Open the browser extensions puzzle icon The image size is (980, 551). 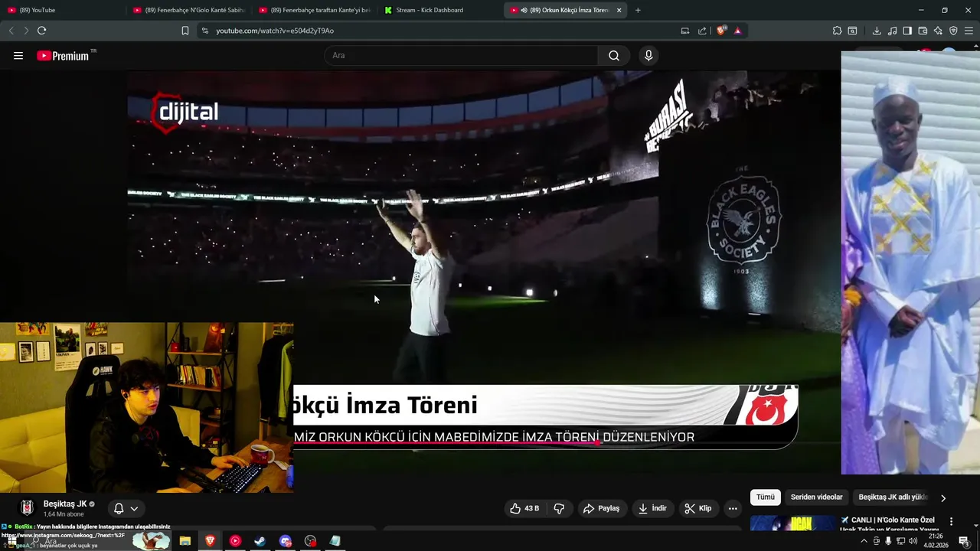[x=837, y=31]
